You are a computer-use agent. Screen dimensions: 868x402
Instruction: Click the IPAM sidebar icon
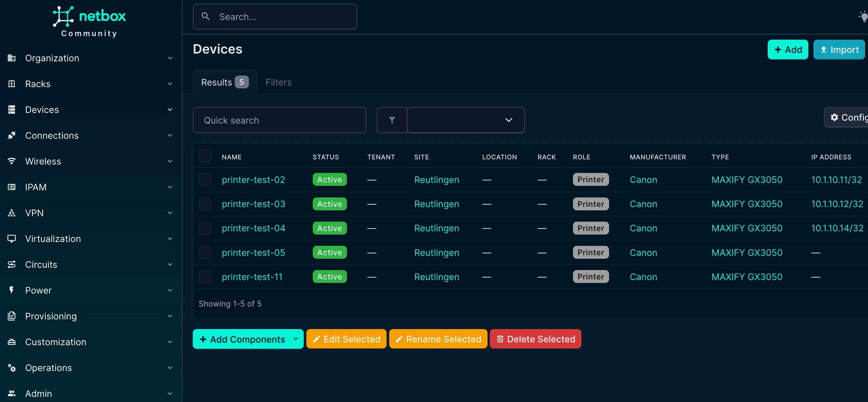[12, 187]
